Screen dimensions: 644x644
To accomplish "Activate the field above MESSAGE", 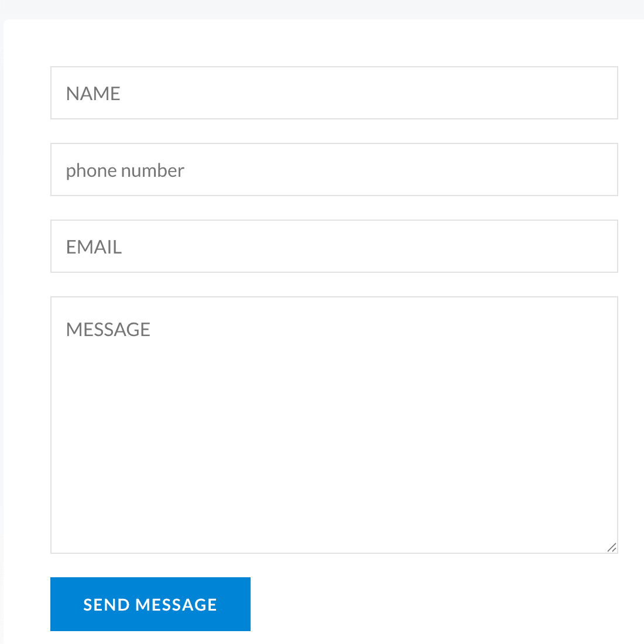I will 334,246.
